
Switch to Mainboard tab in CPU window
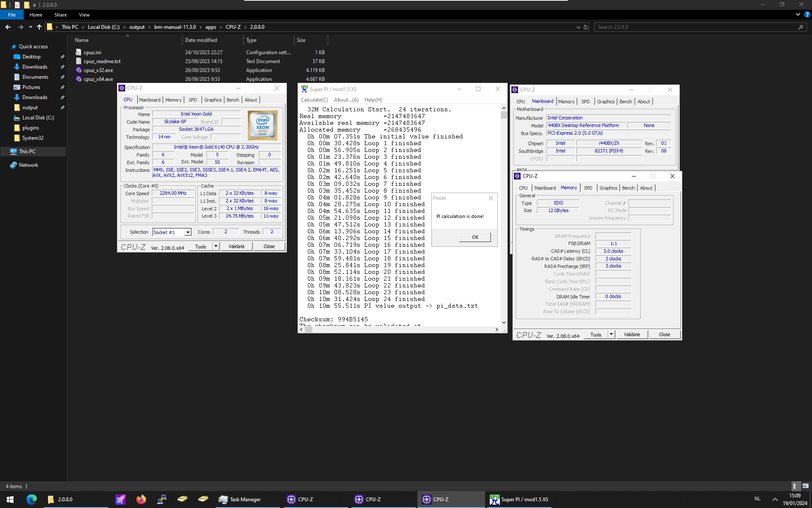150,100
